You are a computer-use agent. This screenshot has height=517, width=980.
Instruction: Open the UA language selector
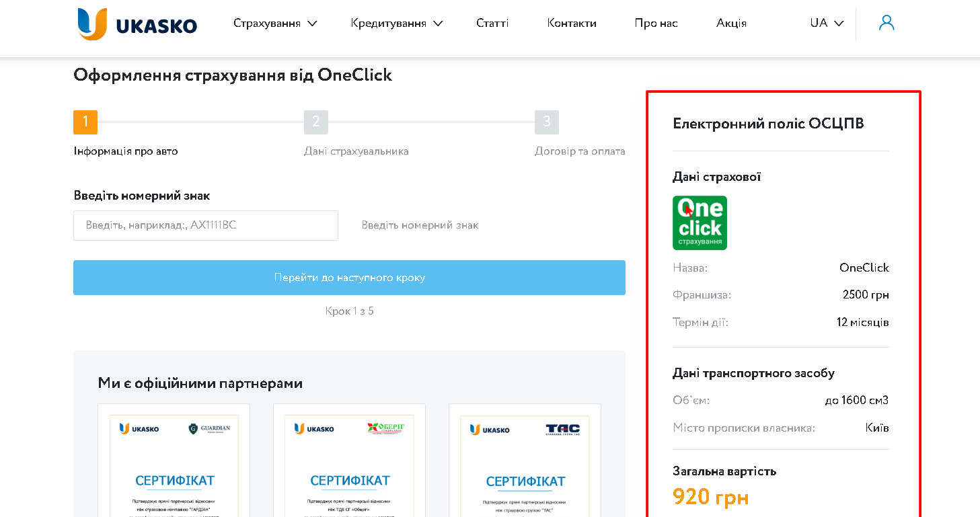tap(827, 23)
